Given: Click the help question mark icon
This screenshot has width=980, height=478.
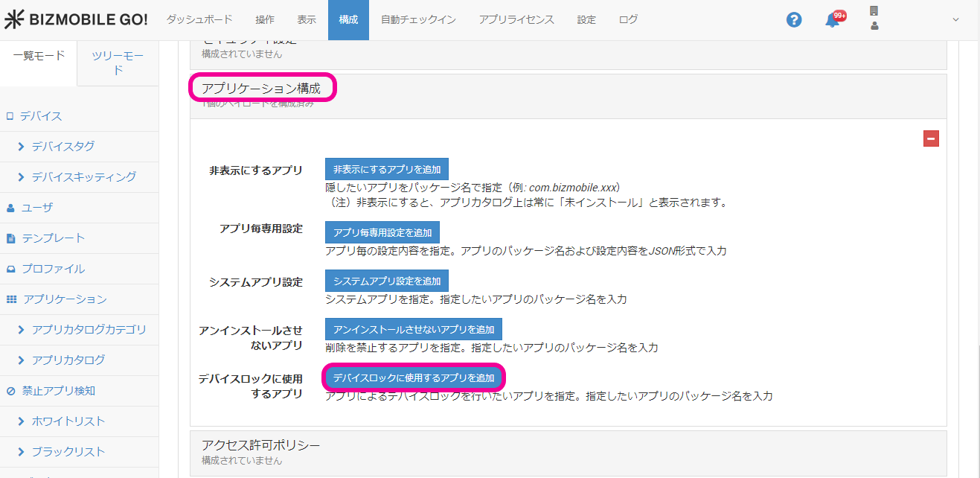Looking at the screenshot, I should point(794,20).
